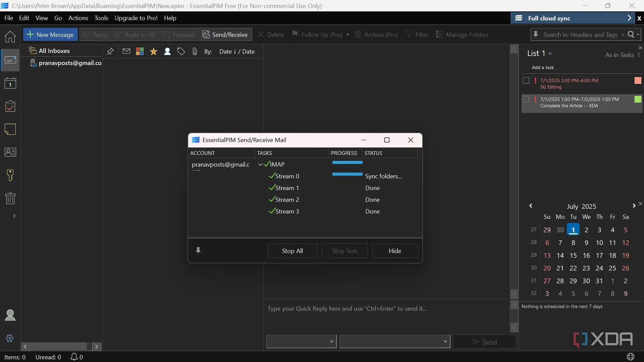This screenshot has width=644, height=362.
Task: Check the SG Editing task checkbox
Action: [x=526, y=80]
